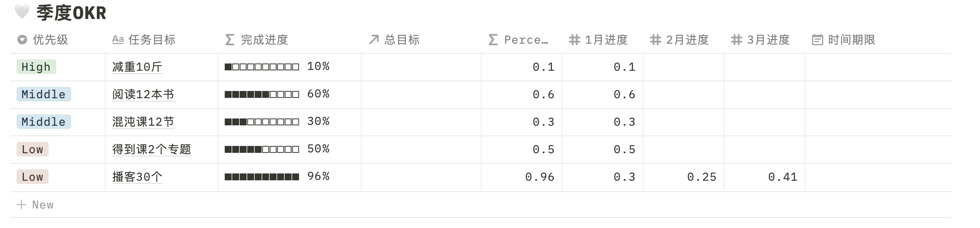
Task: Click the Low tag on 播客30个 row
Action: point(32,177)
